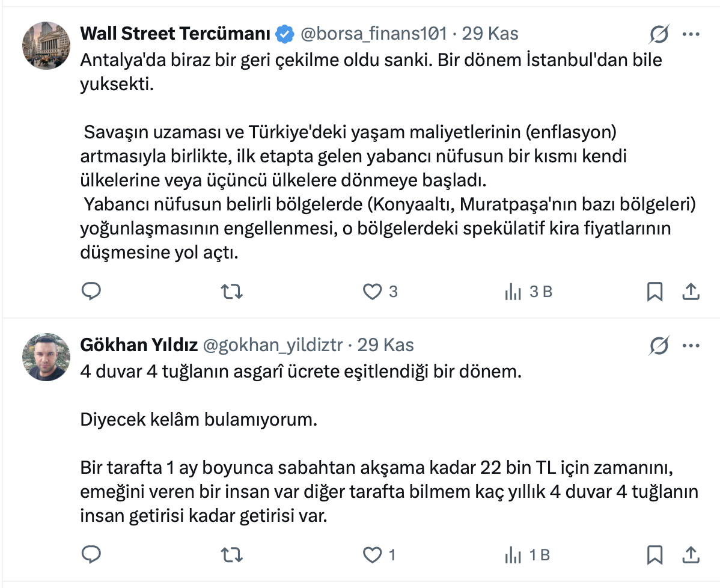
Task: Open Wall Street Tercümanı profile picture
Action: pos(46,46)
